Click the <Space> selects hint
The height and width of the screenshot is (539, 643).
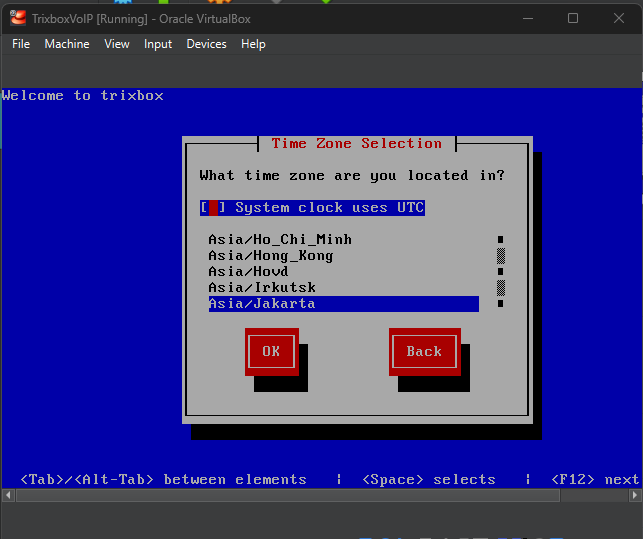click(429, 479)
